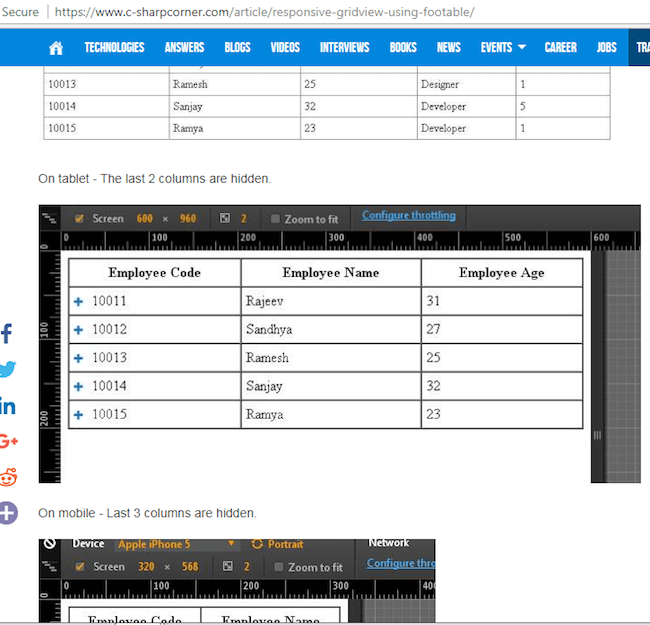This screenshot has height=625, width=650.
Task: Open the Events dropdown menu
Action: click(503, 47)
